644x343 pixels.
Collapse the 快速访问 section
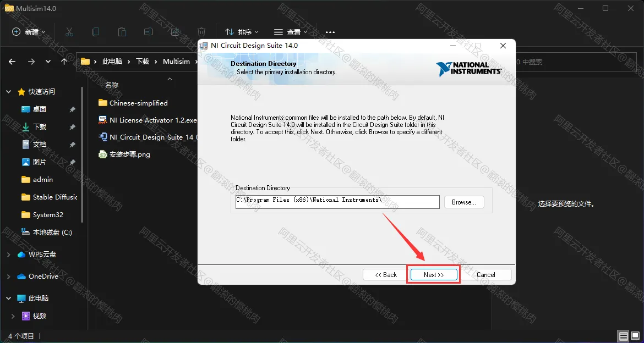click(9, 92)
